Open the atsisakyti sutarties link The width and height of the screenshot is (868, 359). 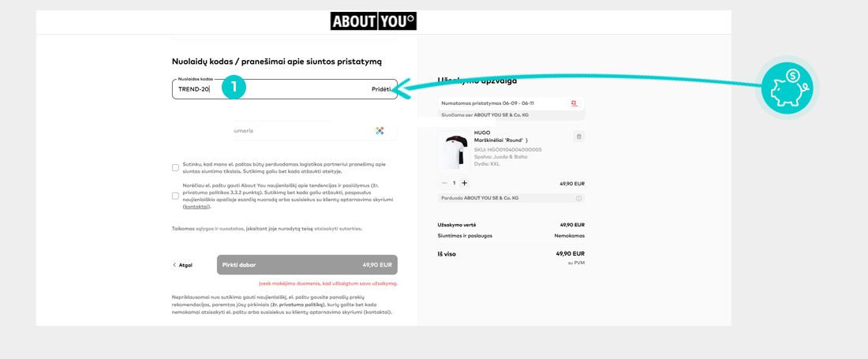tap(339, 229)
